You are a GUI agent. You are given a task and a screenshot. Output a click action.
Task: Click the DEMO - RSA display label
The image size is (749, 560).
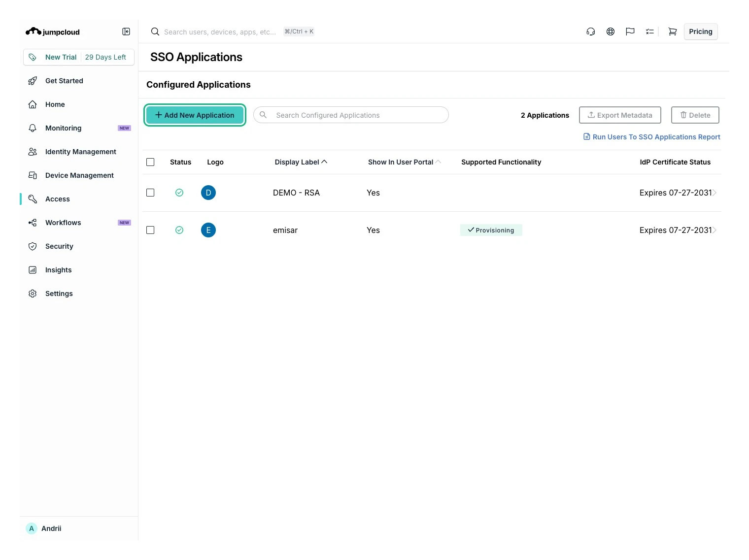pyautogui.click(x=296, y=193)
